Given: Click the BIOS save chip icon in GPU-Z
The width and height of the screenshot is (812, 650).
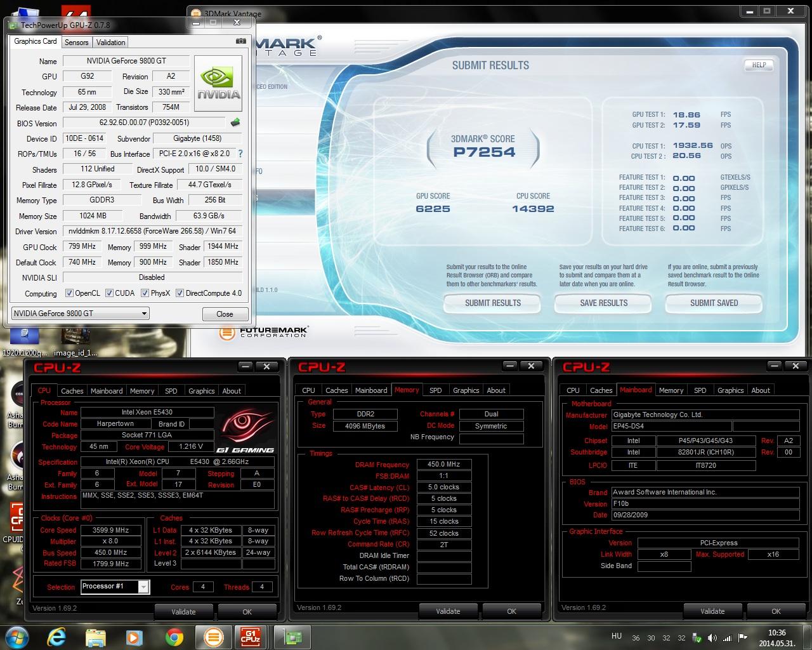Looking at the screenshot, I should (235, 123).
